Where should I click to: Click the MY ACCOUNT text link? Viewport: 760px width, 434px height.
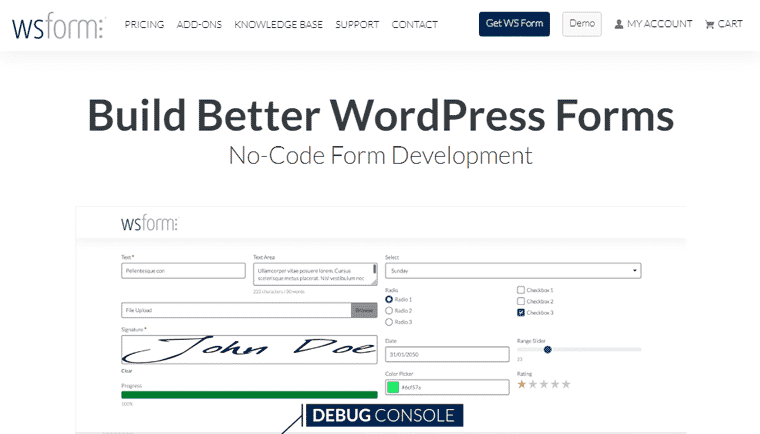[x=659, y=24]
